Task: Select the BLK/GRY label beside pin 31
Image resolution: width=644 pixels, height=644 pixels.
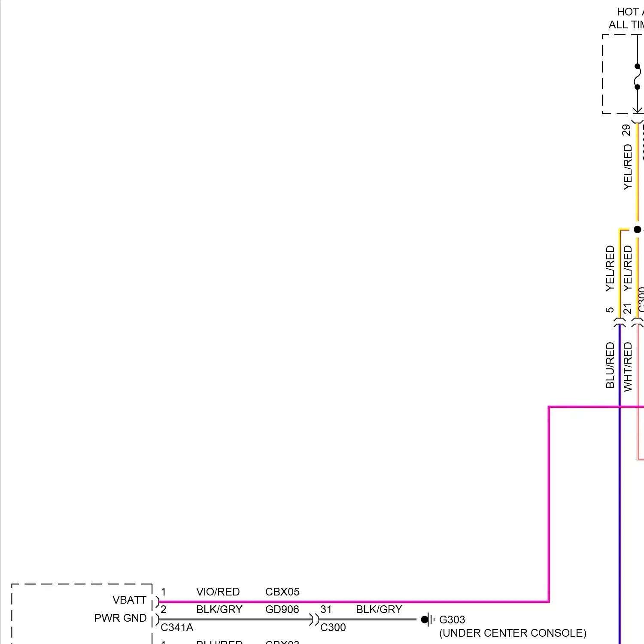Action: pyautogui.click(x=379, y=609)
